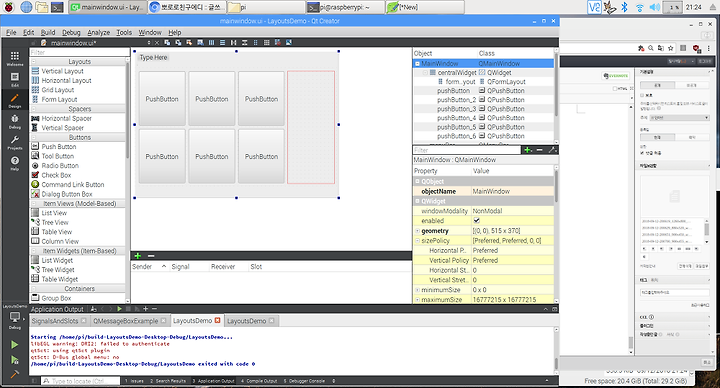This screenshot has width=720, height=388.
Task: Open the Search Results pane
Action: click(x=168, y=381)
